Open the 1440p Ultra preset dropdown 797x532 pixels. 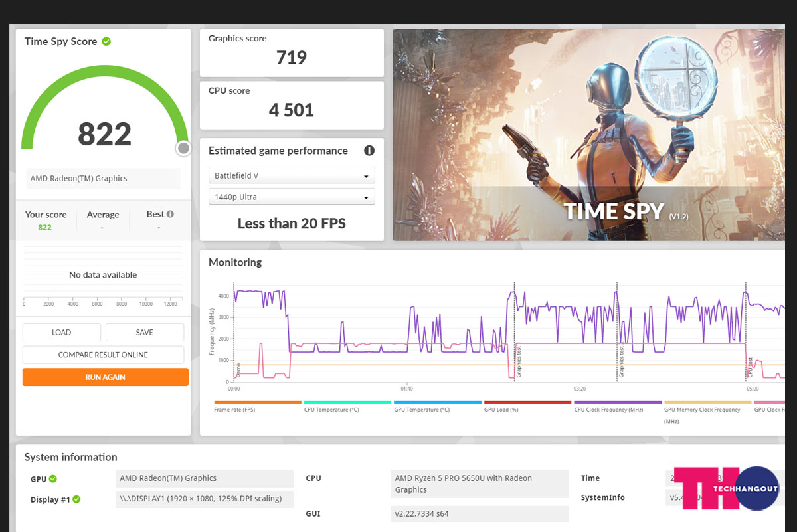click(292, 197)
